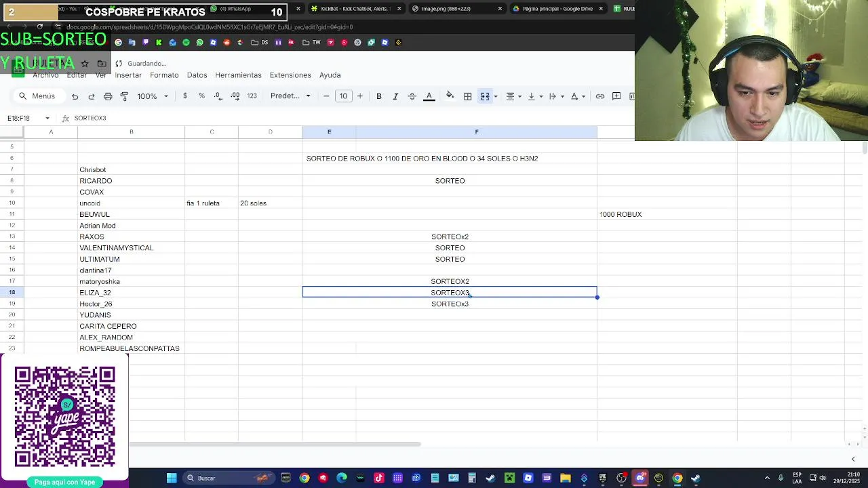
Task: Decrease decimal places
Action: coord(218,96)
